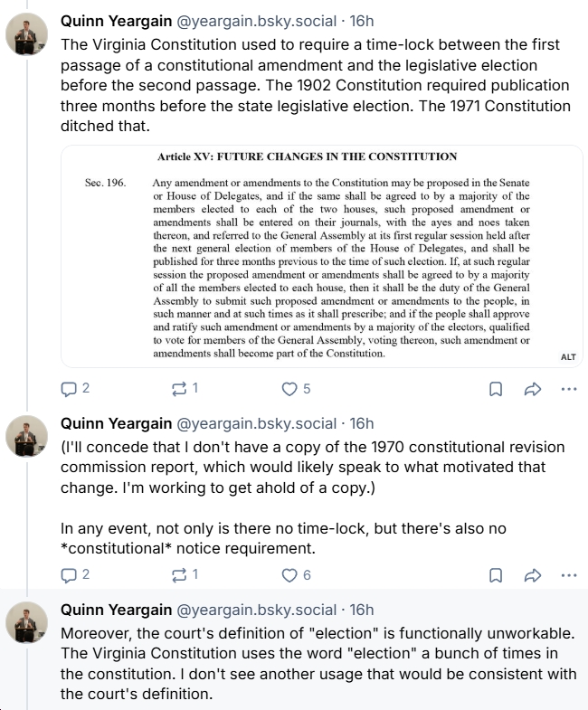Bookmark the first post with the document image
Viewport: 588px width, 710px height.
point(496,389)
